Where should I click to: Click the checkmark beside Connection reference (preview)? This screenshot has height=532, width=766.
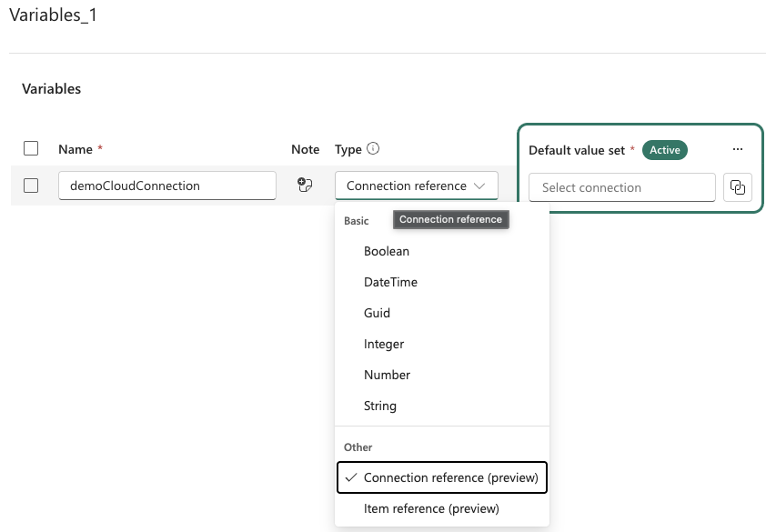[352, 477]
